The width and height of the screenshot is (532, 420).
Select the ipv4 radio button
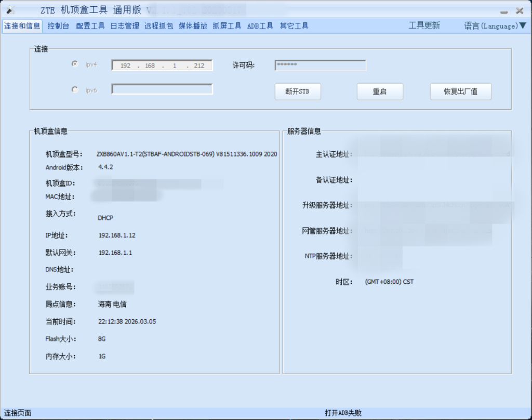(x=75, y=64)
